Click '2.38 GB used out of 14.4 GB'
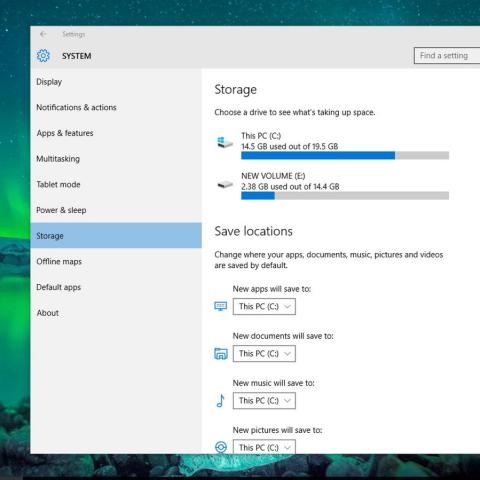 tap(290, 187)
